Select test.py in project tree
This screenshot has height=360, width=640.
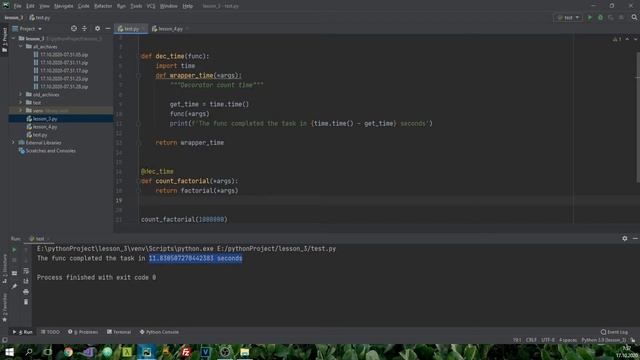(37, 135)
